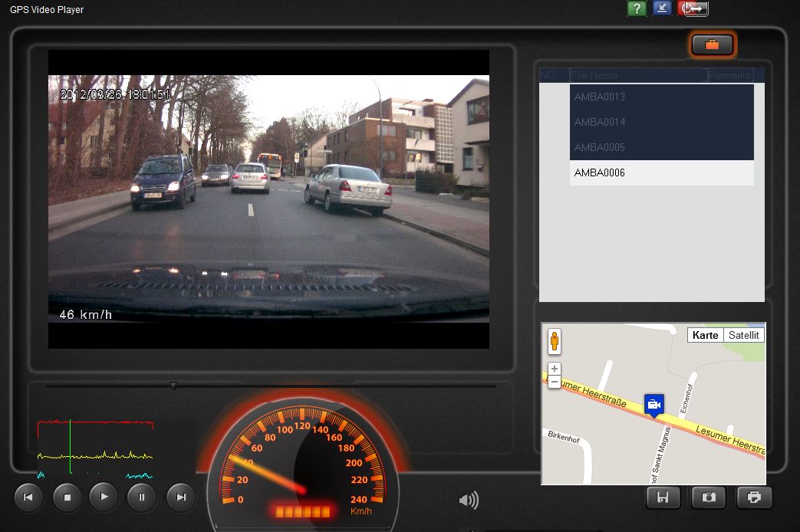Select file AMBA0006 in the list

click(661, 173)
